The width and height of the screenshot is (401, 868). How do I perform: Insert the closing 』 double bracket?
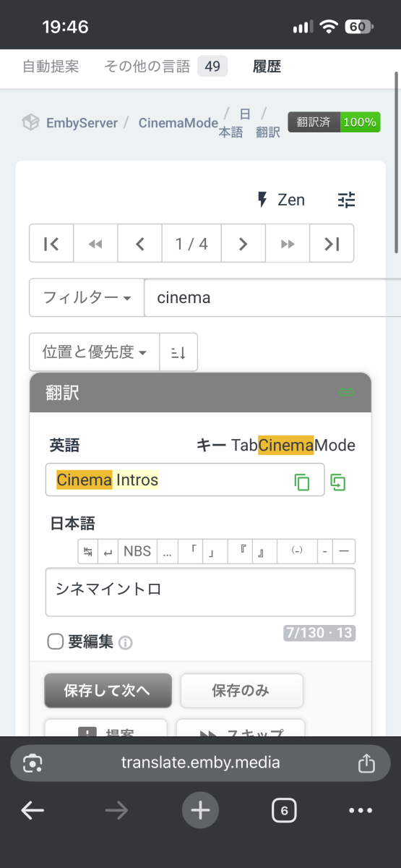pos(264,551)
